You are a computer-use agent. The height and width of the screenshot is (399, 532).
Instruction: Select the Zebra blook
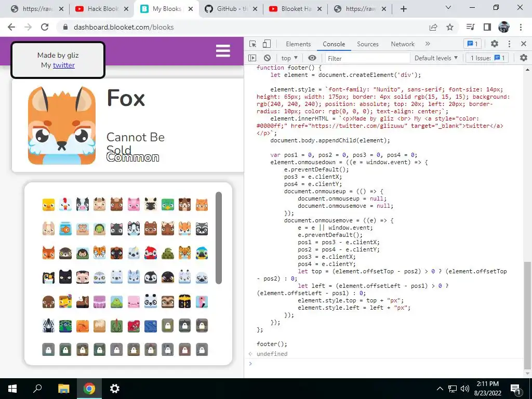(x=48, y=325)
